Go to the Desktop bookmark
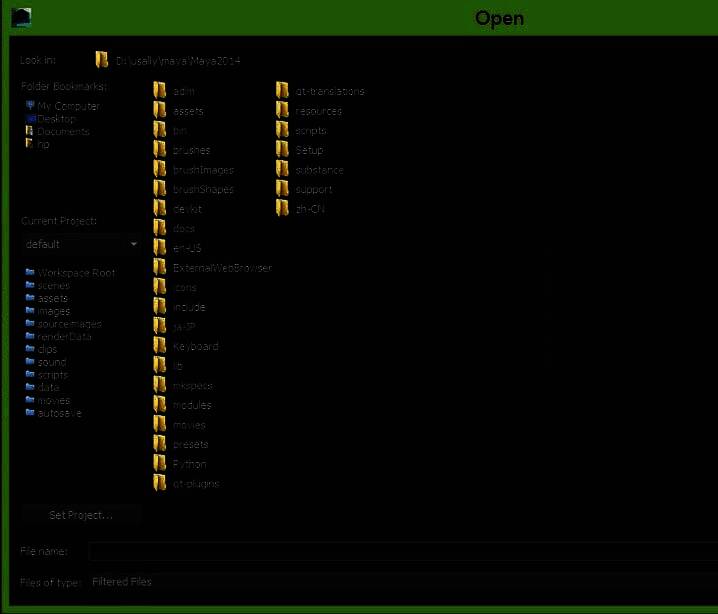Image resolution: width=718 pixels, height=614 pixels. (x=56, y=119)
